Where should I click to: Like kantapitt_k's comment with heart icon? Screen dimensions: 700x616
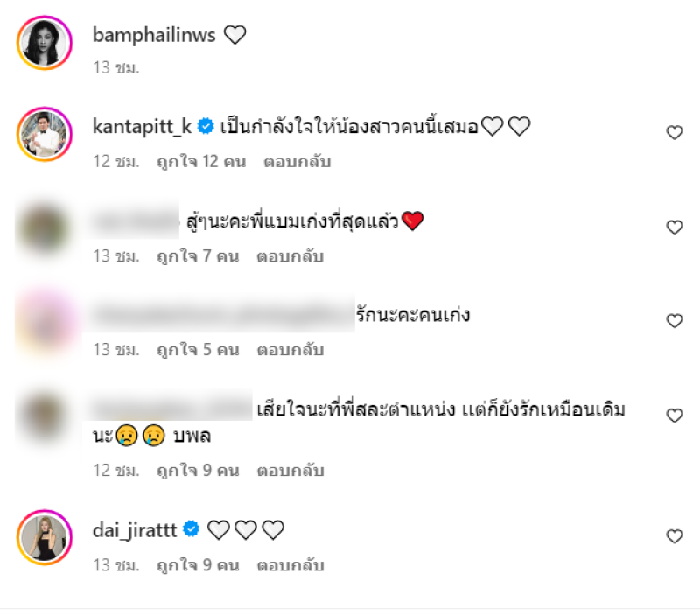coord(674,133)
